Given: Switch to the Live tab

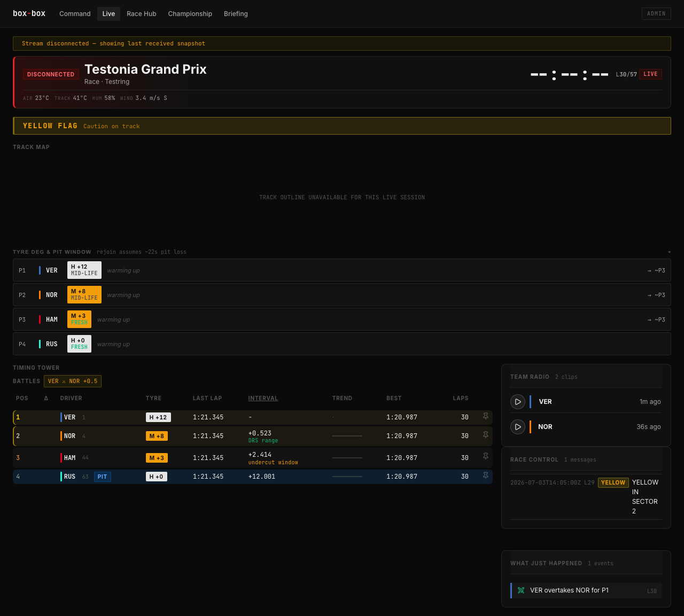Looking at the screenshot, I should tap(108, 14).
